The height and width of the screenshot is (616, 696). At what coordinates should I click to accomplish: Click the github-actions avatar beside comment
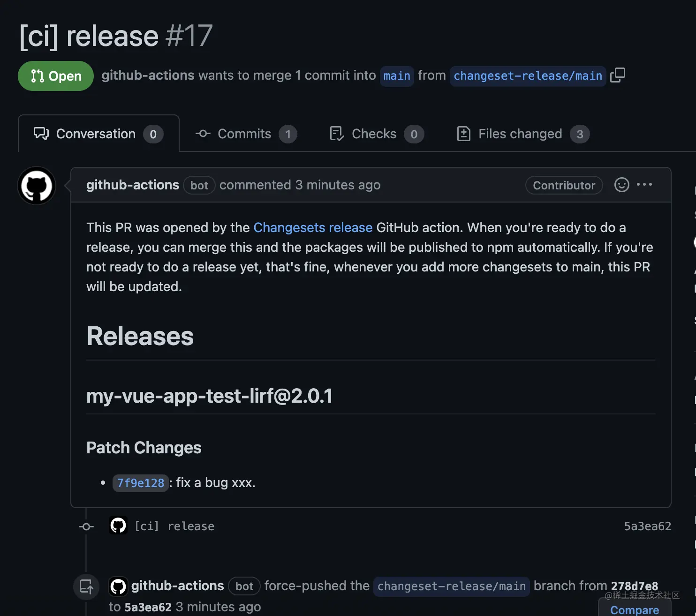pyautogui.click(x=37, y=186)
